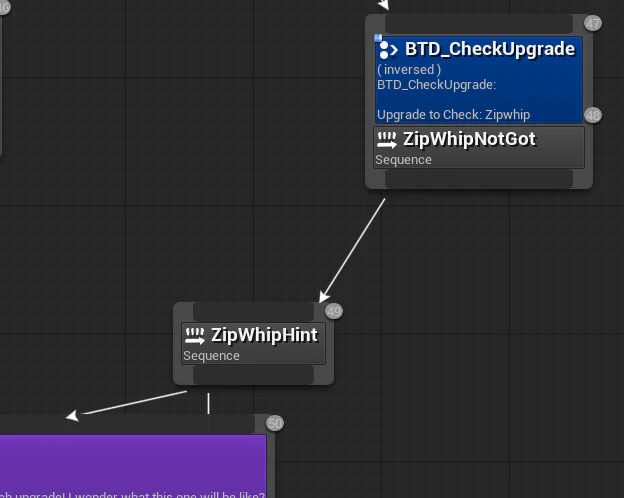The image size is (624, 498).
Task: Click the bottom output pin of ZipWhipHint node
Action: pyautogui.click(x=254, y=375)
